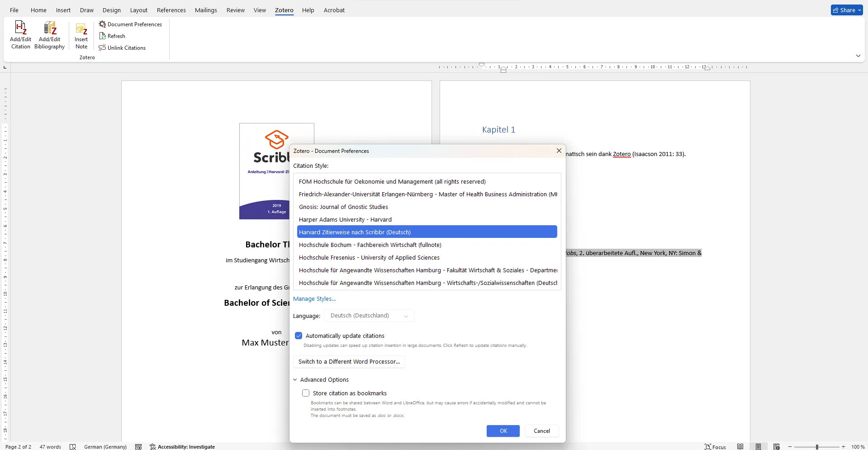This screenshot has height=450, width=868.
Task: Open Manage Styles link
Action: click(x=314, y=299)
